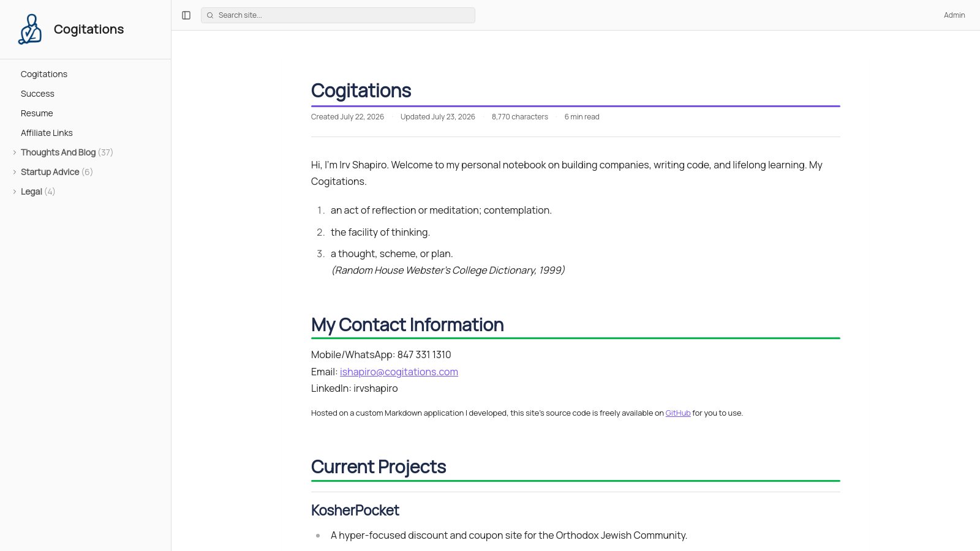980x551 pixels.
Task: Open the Admin link
Action: 954,15
